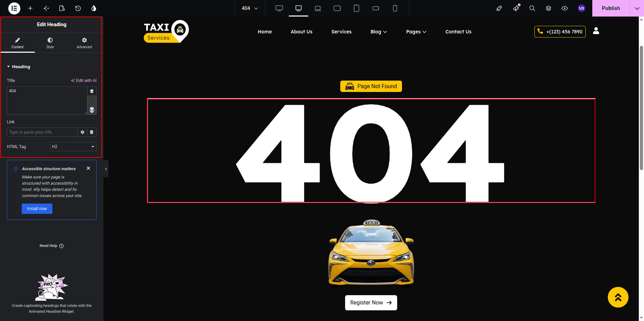644x321 pixels.
Task: Open Page Settings document icon
Action: 62,8
